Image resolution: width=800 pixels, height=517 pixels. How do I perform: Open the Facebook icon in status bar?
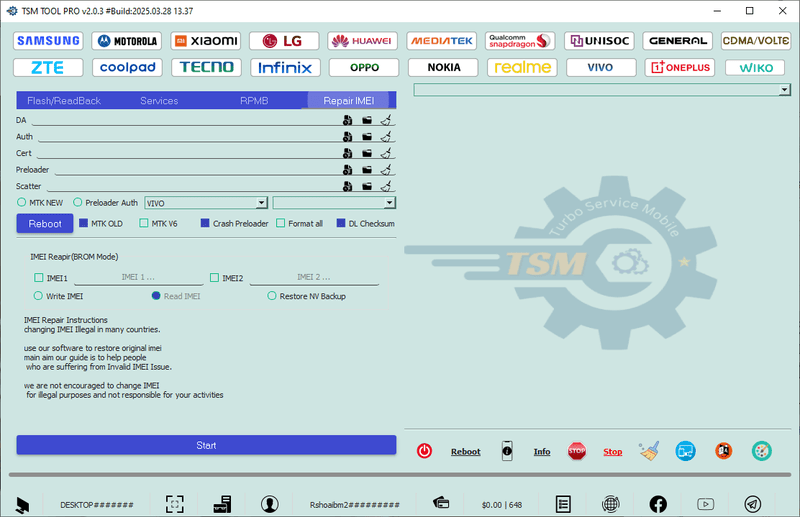(x=658, y=505)
